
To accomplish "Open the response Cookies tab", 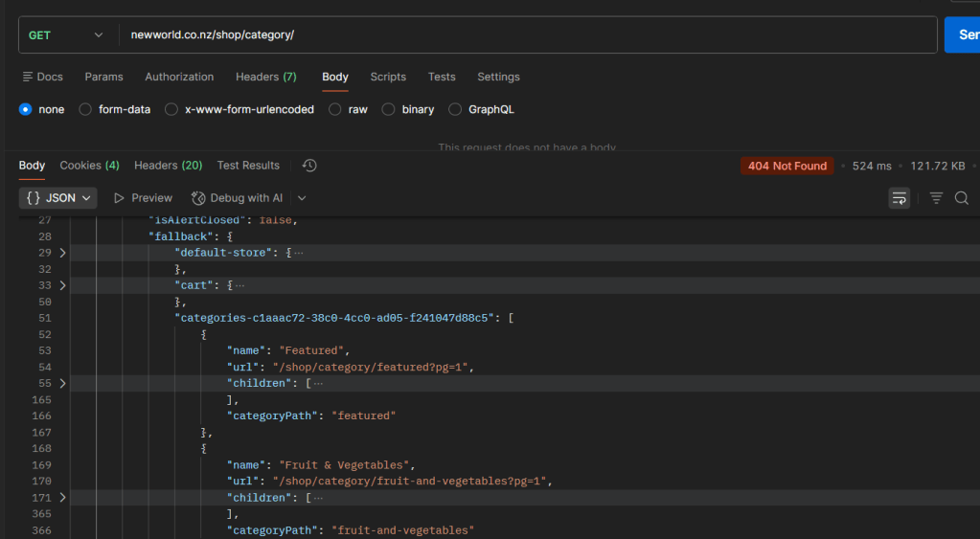I will click(89, 166).
